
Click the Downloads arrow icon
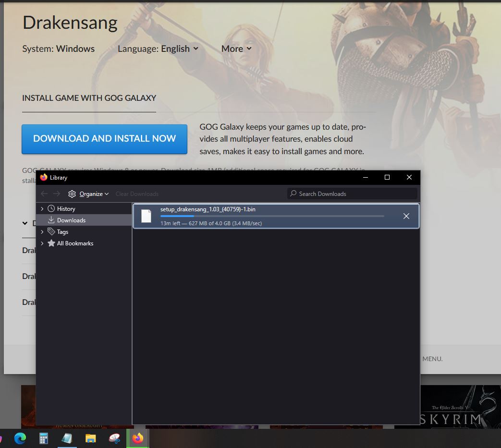[51, 220]
